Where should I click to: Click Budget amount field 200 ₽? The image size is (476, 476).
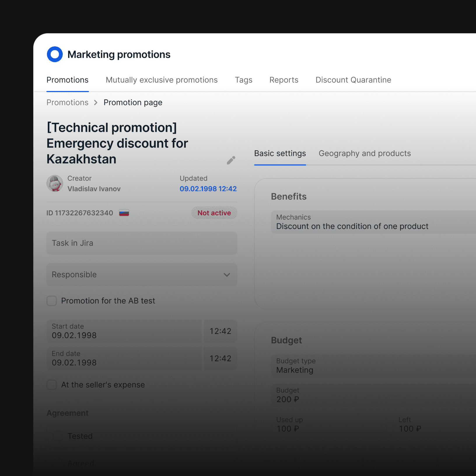(x=373, y=395)
